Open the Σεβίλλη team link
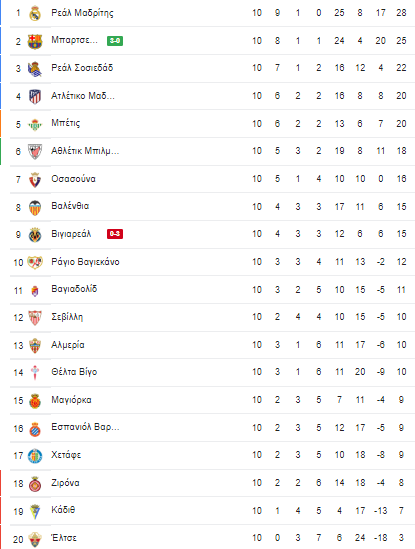 tap(67, 317)
